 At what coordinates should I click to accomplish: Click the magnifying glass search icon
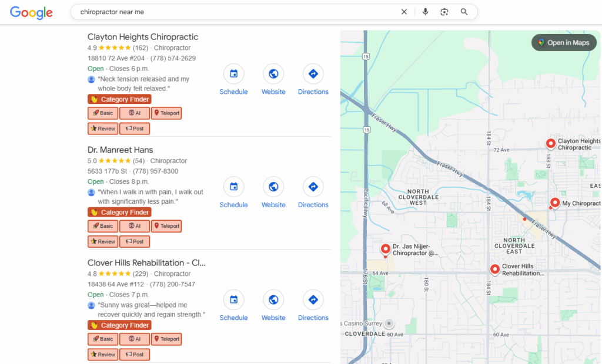click(x=464, y=12)
